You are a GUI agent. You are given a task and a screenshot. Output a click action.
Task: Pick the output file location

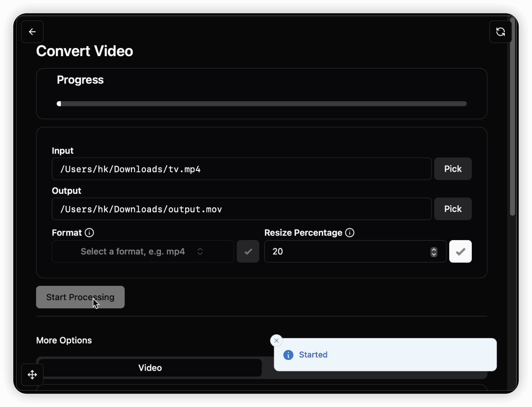(x=453, y=209)
